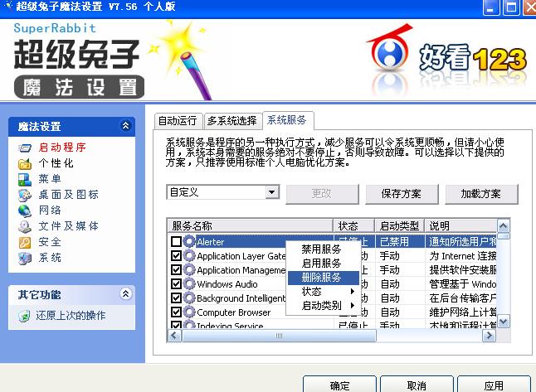Switch to the 多系统选择 tab
The height and width of the screenshot is (392, 536).
click(x=232, y=121)
